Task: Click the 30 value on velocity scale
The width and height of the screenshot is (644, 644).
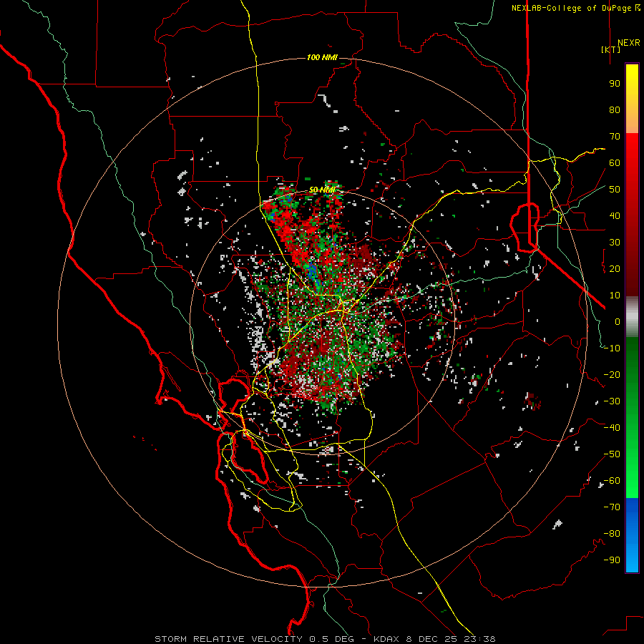Action: [615, 243]
